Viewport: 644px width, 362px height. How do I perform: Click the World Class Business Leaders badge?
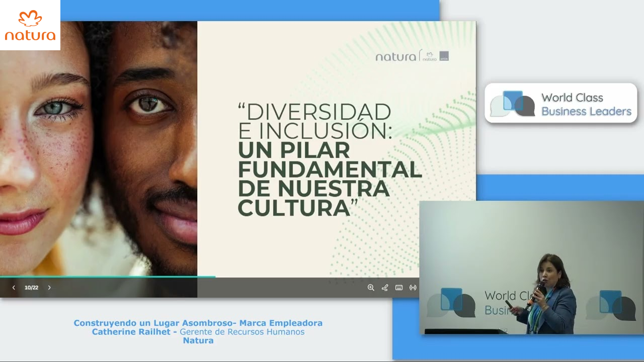[561, 103]
